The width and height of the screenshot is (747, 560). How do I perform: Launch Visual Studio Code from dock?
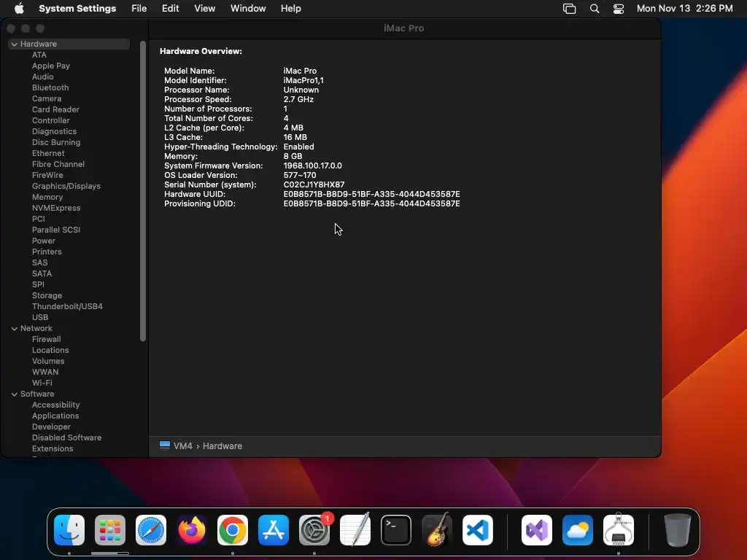pos(478,530)
